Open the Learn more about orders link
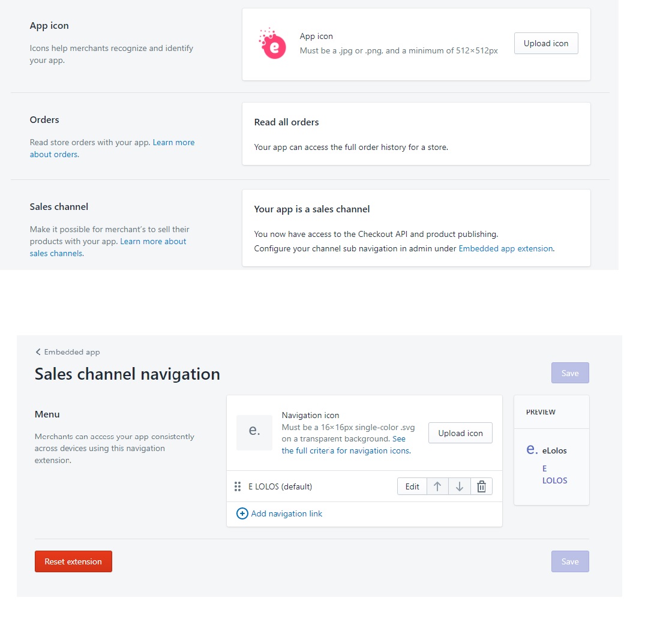672x643 pixels. (173, 143)
